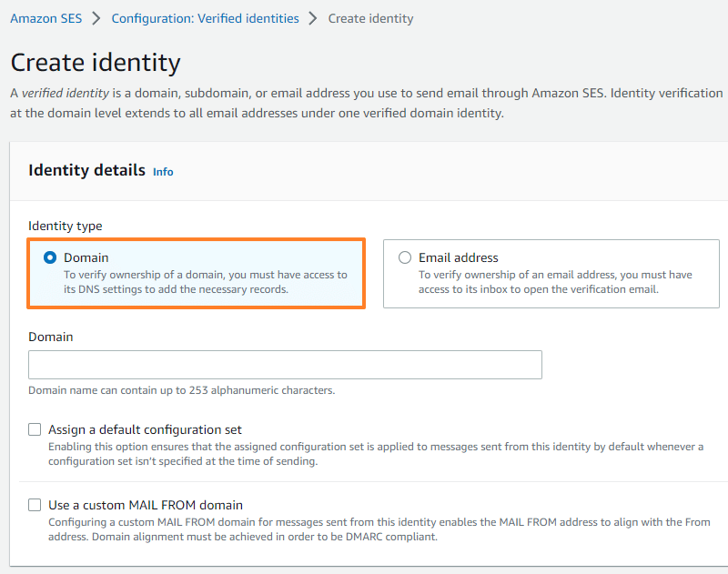Open Configuration: Verified identities breadcrumb
The width and height of the screenshot is (728, 574).
click(x=205, y=18)
